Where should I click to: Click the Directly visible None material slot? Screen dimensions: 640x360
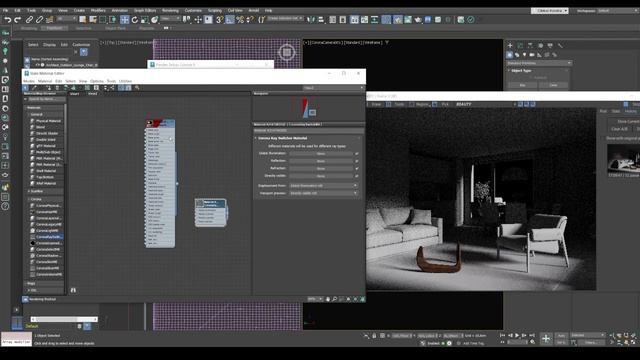point(321,176)
